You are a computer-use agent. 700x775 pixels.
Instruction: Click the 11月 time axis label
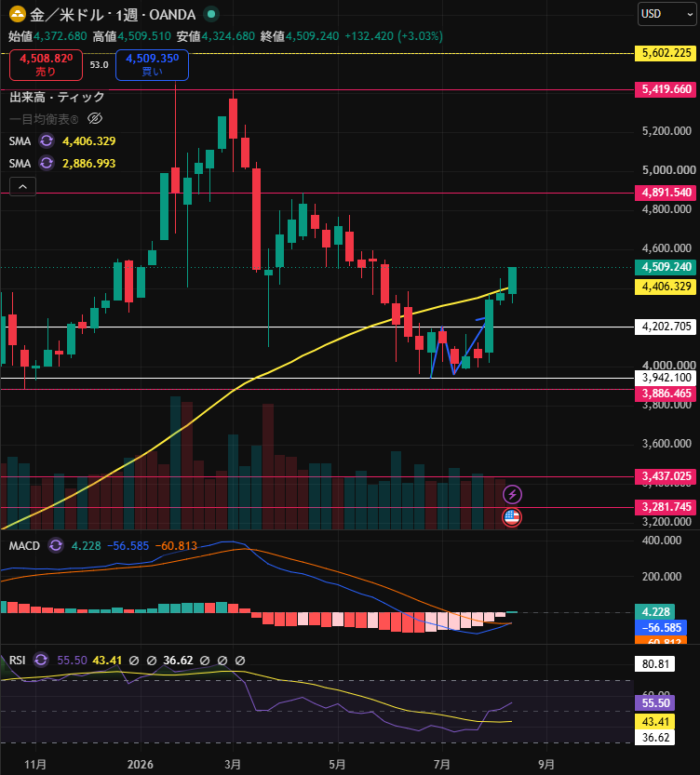(35, 764)
